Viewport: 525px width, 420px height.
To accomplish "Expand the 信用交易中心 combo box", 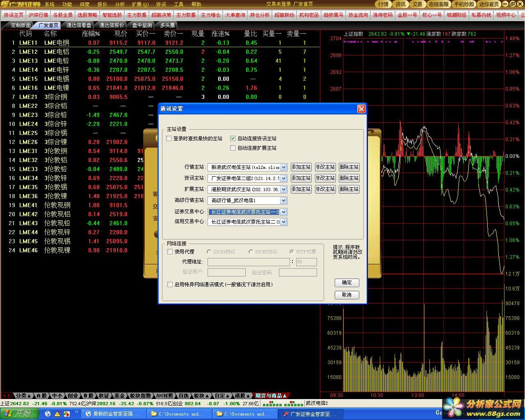I will 283,222.
